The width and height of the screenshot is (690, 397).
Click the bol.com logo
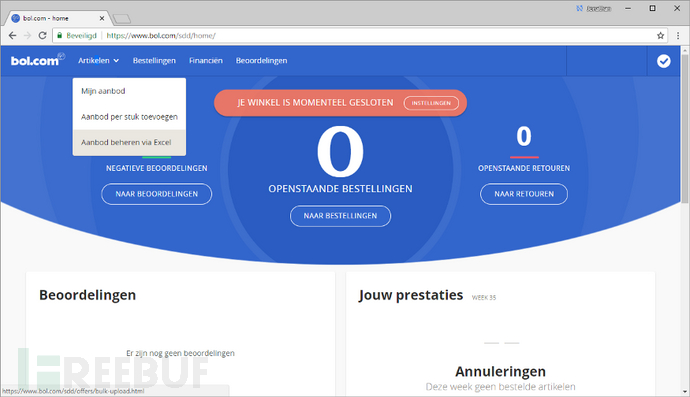click(37, 60)
